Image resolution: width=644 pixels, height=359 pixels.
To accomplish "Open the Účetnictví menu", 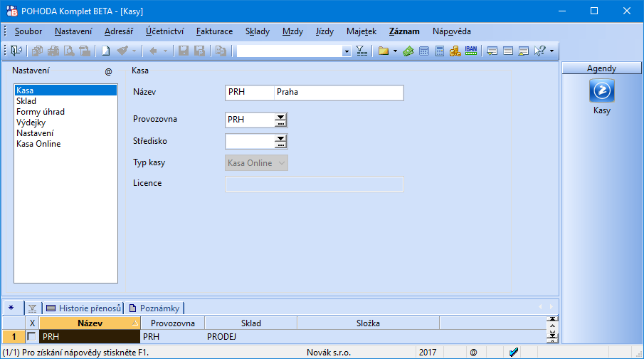I will [x=164, y=31].
